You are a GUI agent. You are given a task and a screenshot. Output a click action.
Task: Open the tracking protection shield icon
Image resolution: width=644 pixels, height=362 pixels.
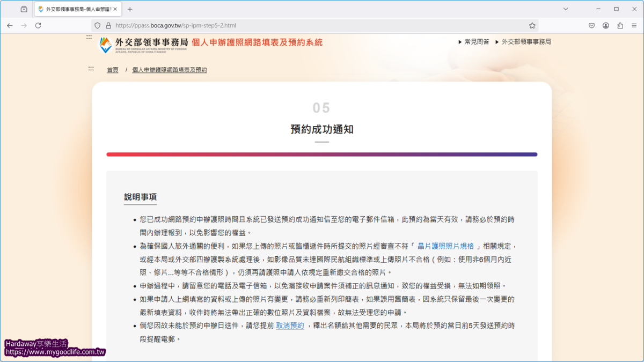coord(97,25)
